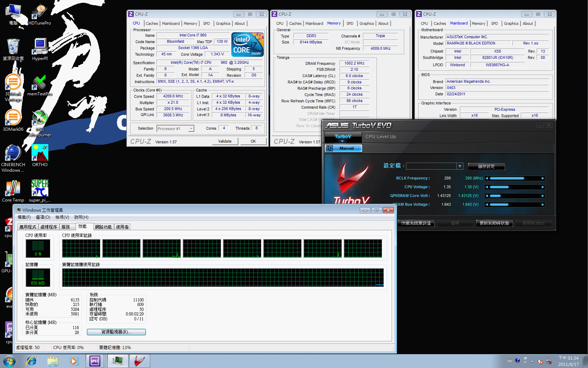588x368 pixels.
Task: Open About tab in the Mainboard CPU-Z window
Action: point(528,23)
